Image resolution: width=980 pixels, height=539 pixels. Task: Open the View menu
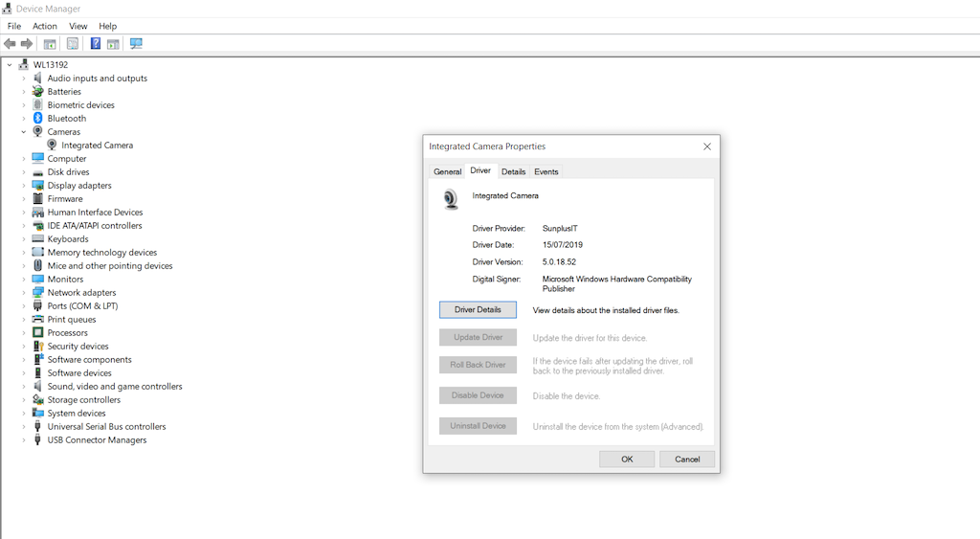pos(78,26)
